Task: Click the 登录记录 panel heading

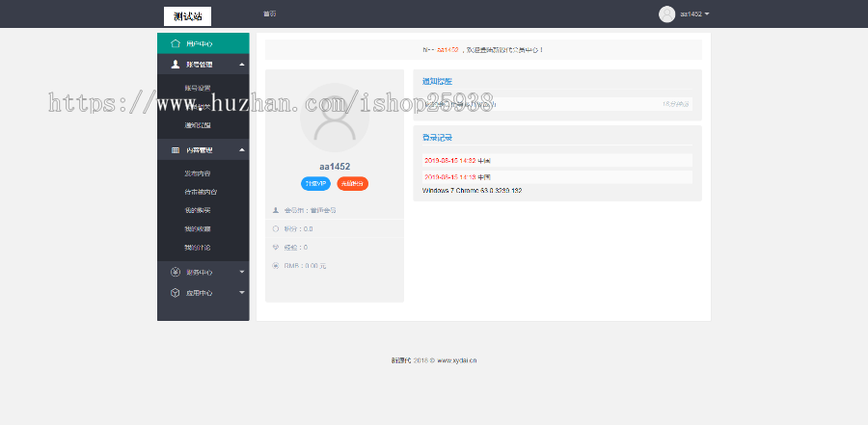Action: [x=437, y=137]
